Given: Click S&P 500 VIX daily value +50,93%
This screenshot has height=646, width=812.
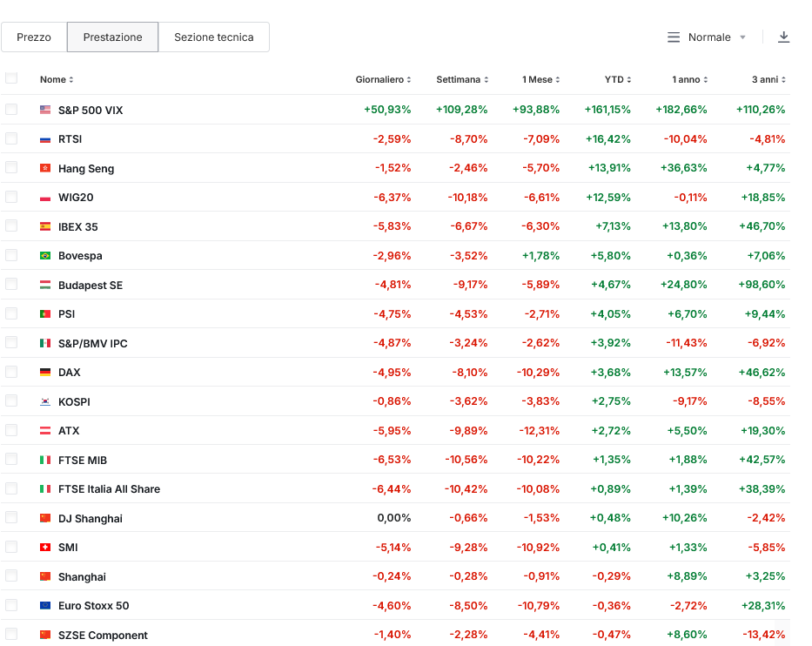Looking at the screenshot, I should [x=387, y=110].
